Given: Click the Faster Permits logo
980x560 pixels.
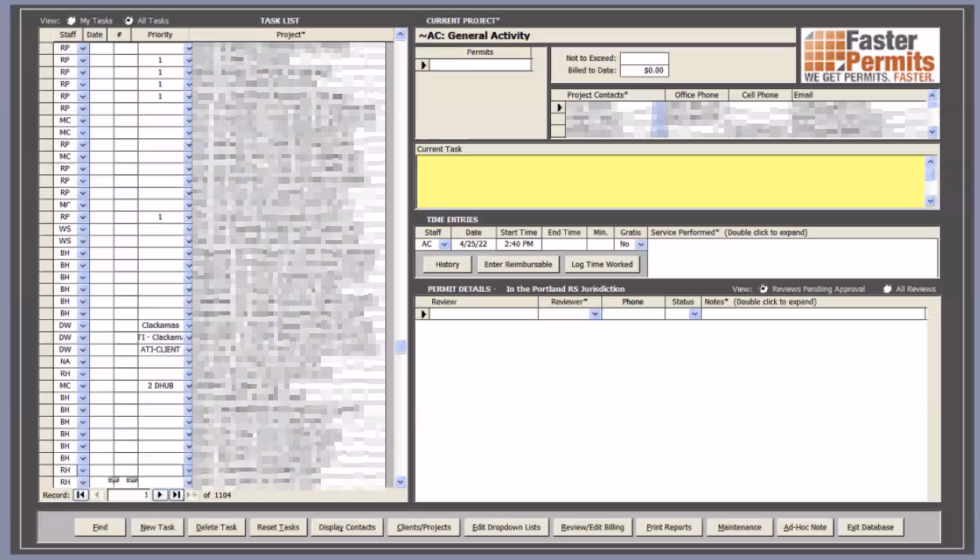Looking at the screenshot, I should [867, 56].
